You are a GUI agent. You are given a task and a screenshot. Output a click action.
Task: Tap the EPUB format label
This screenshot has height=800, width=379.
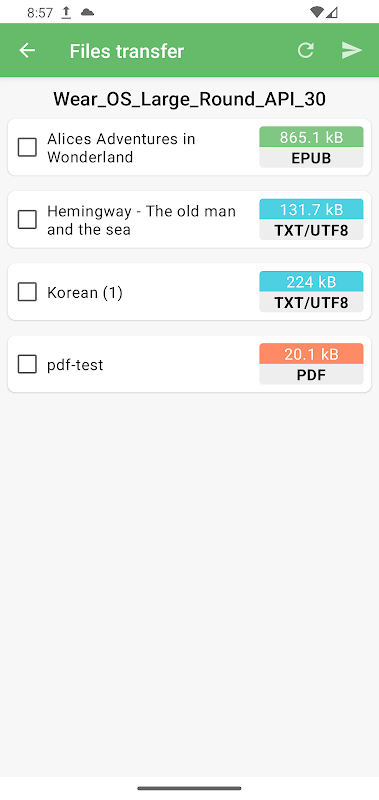tap(311, 158)
